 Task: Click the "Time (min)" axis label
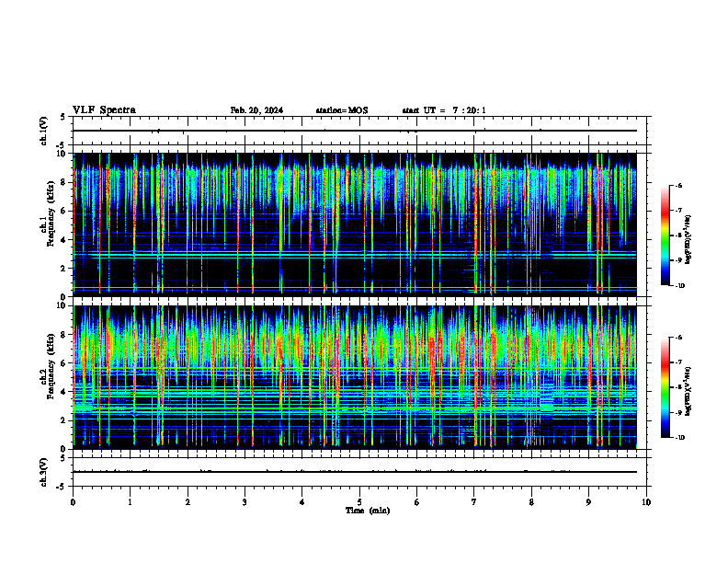368,511
